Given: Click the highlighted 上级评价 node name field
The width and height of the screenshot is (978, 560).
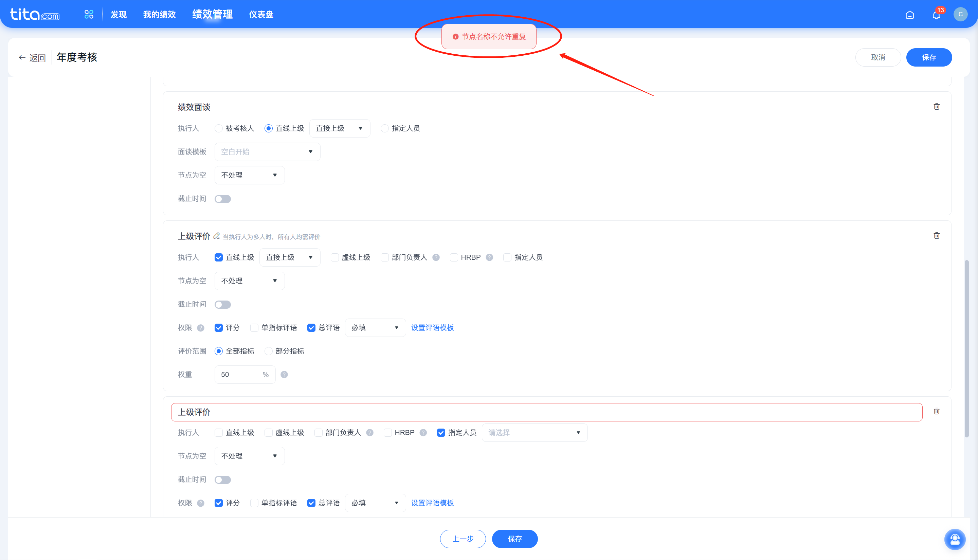Looking at the screenshot, I should coord(546,412).
